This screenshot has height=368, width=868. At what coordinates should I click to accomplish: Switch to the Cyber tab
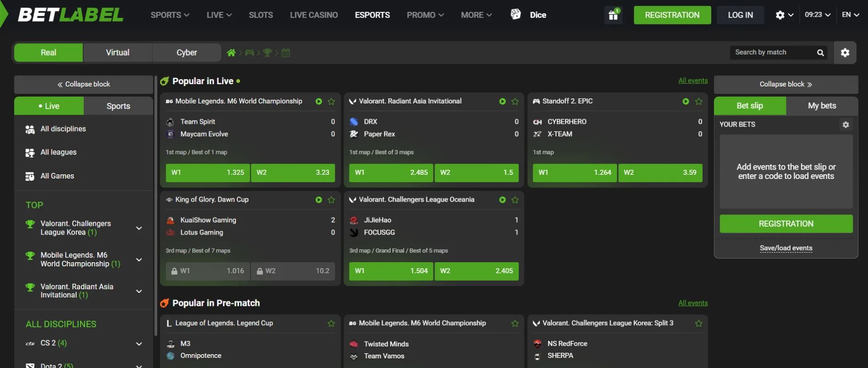point(187,52)
